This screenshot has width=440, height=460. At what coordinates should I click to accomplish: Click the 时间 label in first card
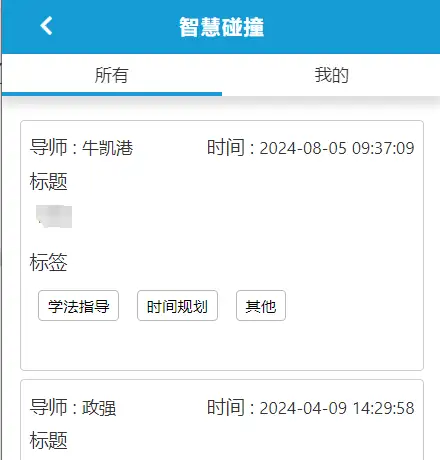[226, 147]
